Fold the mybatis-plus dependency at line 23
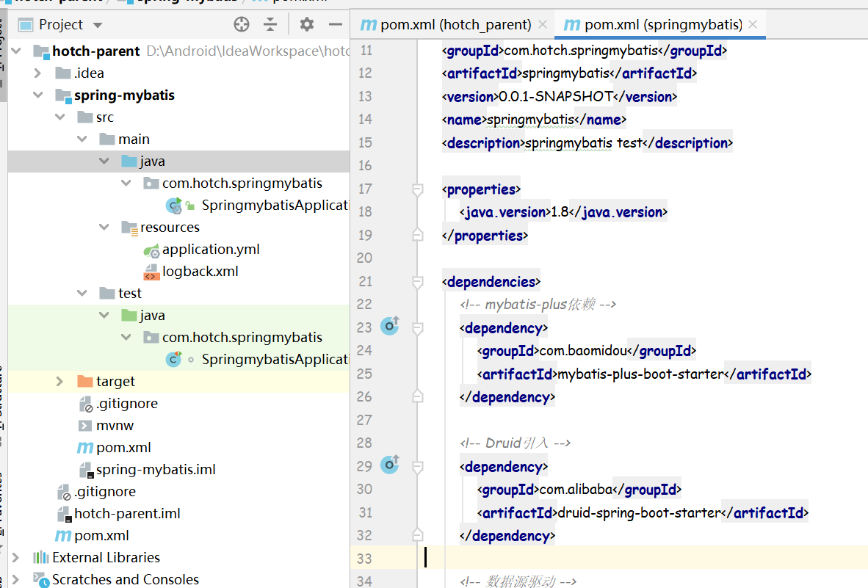Viewport: 868px width, 588px height. [x=418, y=329]
